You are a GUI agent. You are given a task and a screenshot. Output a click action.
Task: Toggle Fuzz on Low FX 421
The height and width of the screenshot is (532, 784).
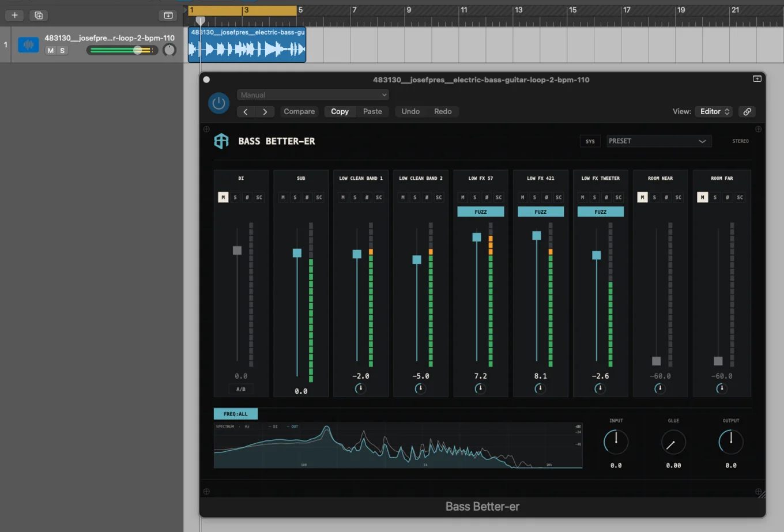coord(541,212)
